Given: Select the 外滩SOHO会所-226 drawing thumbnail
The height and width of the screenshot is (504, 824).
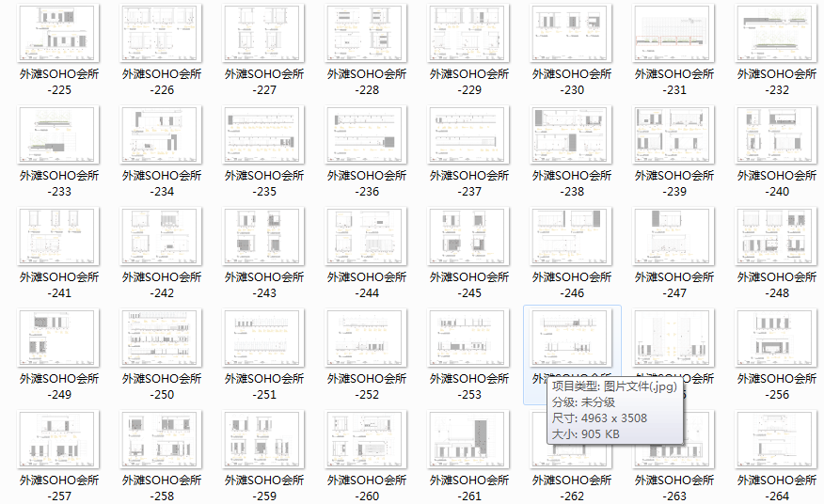Looking at the screenshot, I should (x=162, y=33).
